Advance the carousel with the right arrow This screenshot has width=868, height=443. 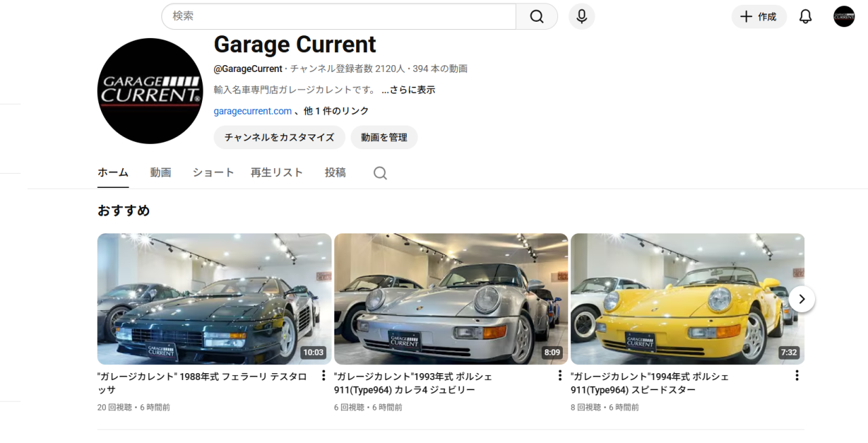[802, 298]
